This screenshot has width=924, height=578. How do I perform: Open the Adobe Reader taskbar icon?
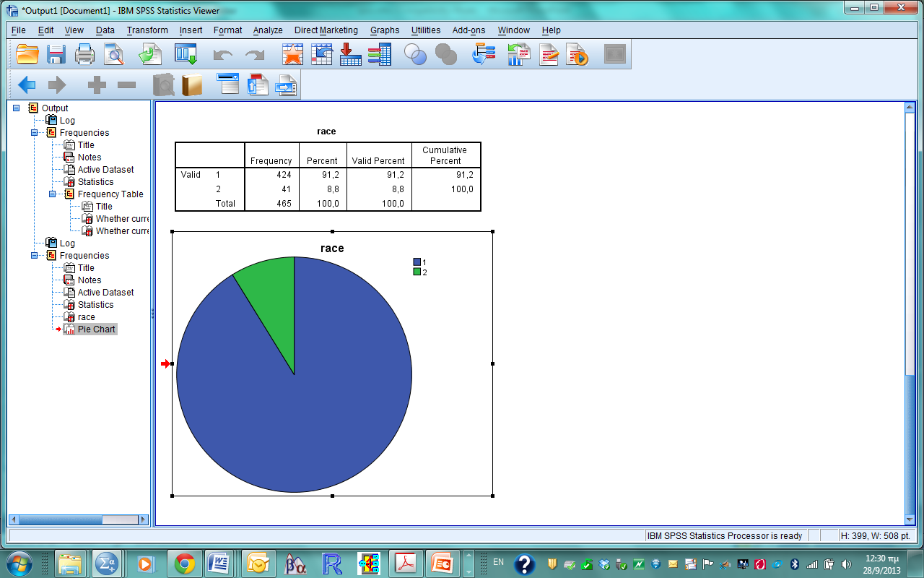coord(406,563)
